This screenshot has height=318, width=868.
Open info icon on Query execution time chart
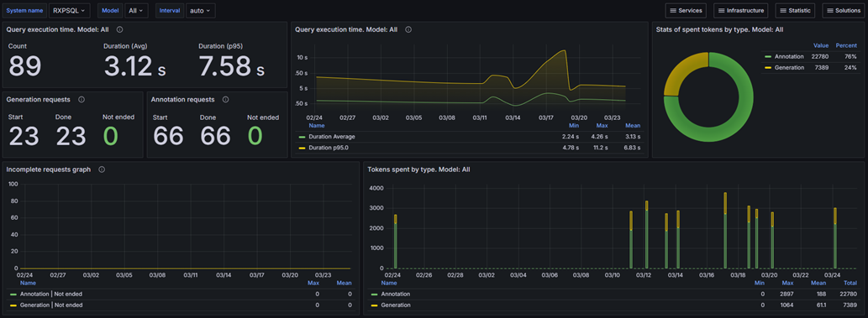click(408, 29)
